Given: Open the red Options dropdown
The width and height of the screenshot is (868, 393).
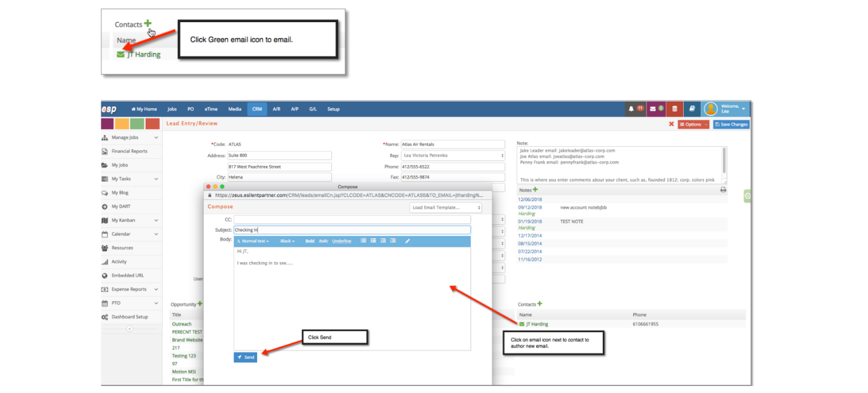Looking at the screenshot, I should pyautogui.click(x=693, y=124).
